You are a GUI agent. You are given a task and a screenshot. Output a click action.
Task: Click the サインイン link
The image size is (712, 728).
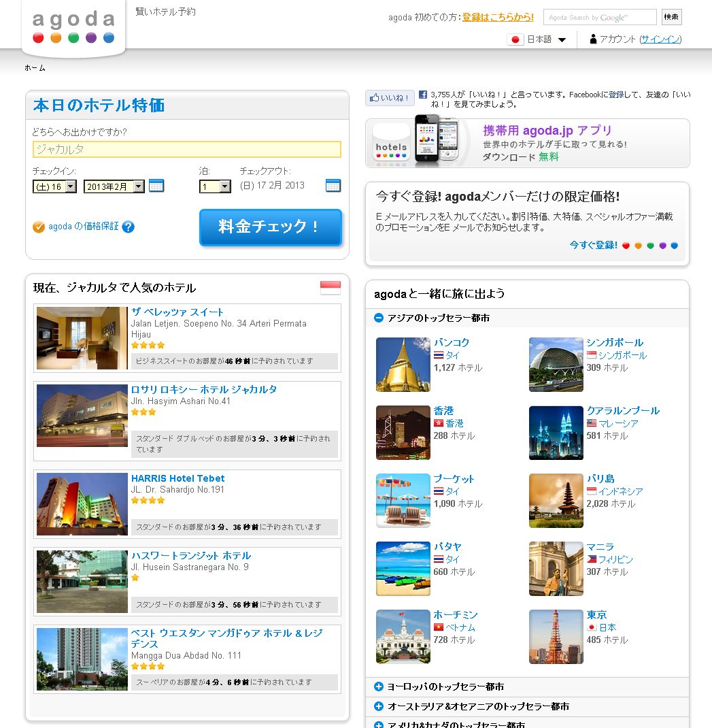point(660,39)
